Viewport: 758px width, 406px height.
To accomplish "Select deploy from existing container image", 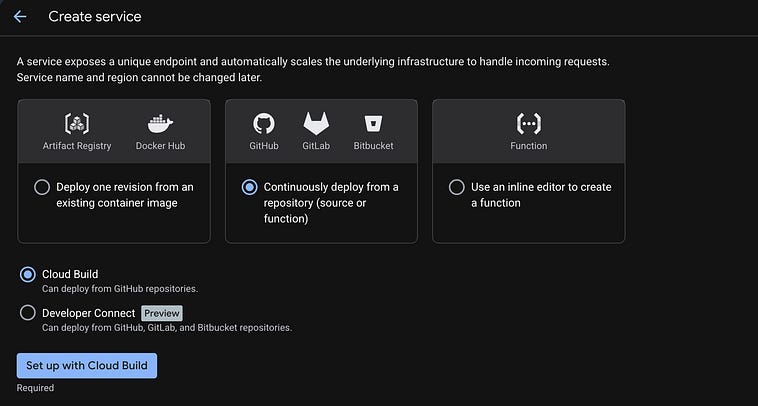I will [42, 187].
